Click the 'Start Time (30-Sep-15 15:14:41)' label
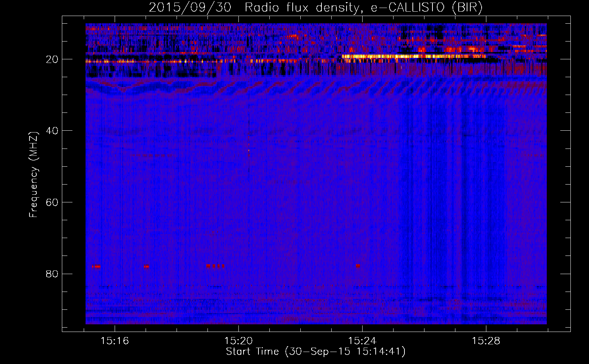589x364 pixels. tap(316, 352)
